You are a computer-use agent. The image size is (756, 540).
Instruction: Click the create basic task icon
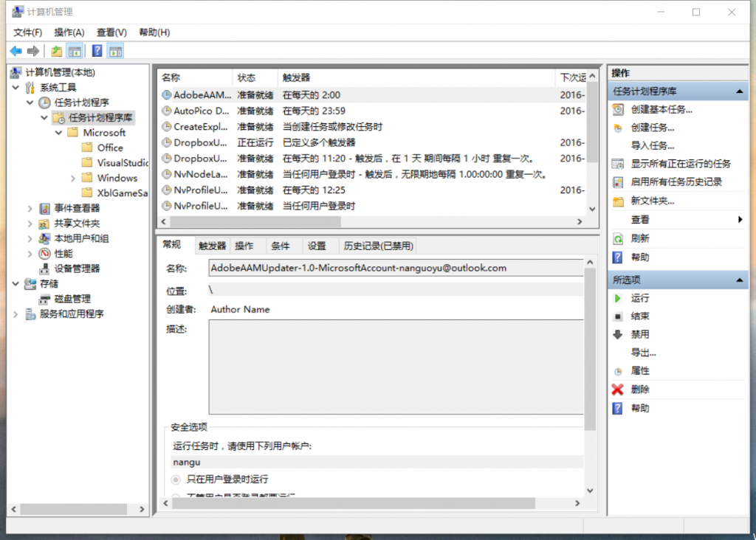pos(618,109)
